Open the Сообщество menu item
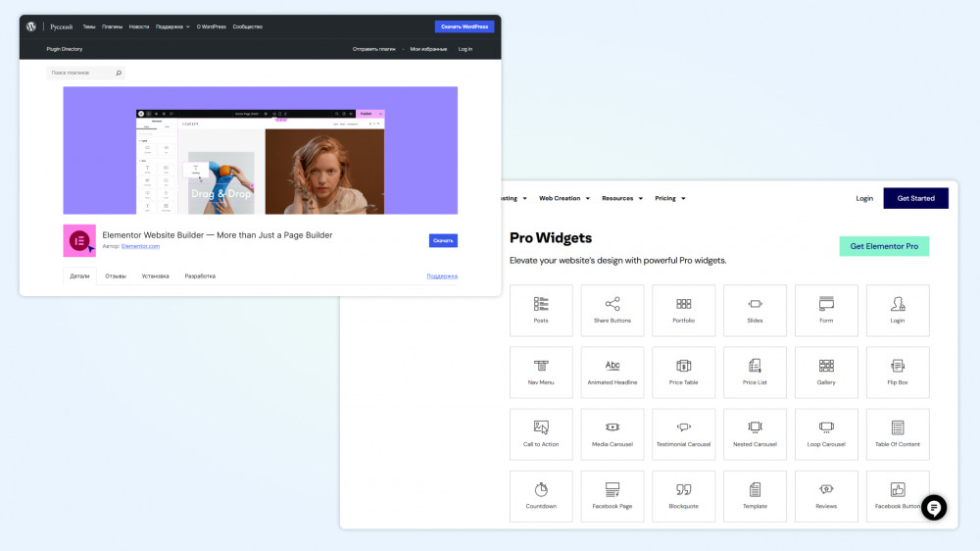 [248, 26]
